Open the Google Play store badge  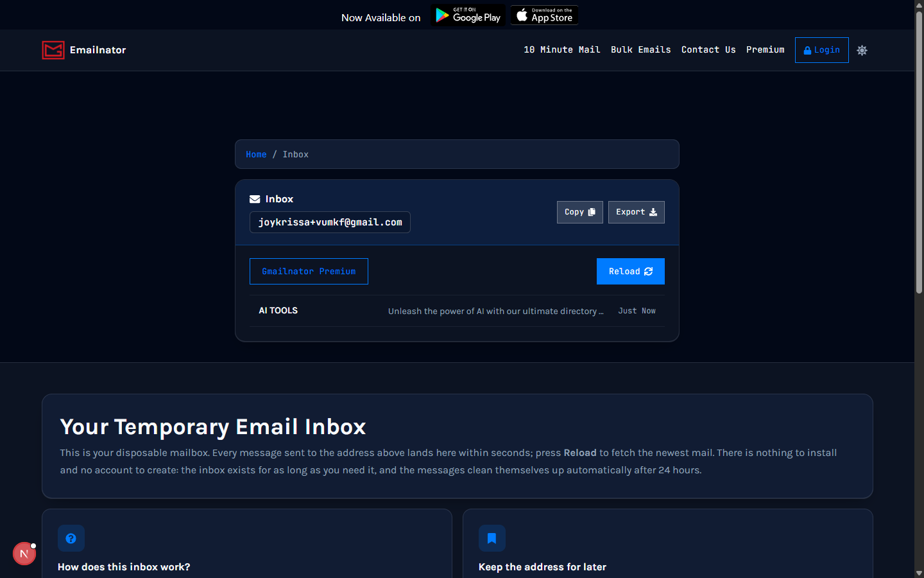pos(468,15)
